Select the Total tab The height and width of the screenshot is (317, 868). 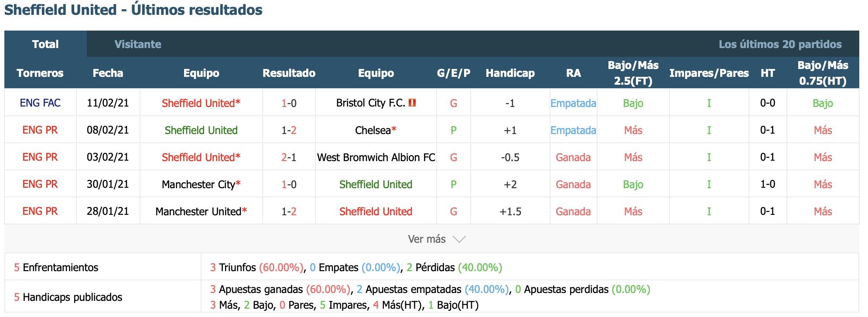pyautogui.click(x=45, y=44)
